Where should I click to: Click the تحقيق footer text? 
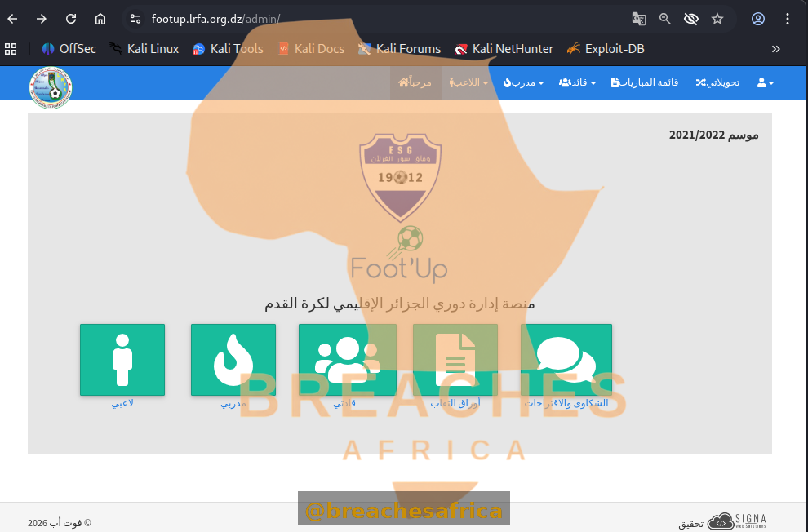tap(691, 525)
